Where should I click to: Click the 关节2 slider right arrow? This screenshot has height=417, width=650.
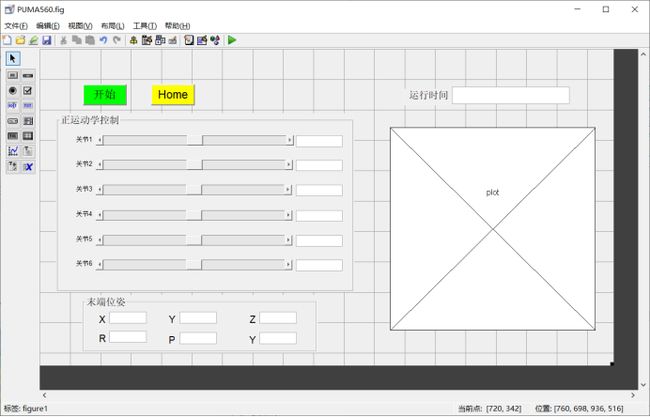point(289,165)
